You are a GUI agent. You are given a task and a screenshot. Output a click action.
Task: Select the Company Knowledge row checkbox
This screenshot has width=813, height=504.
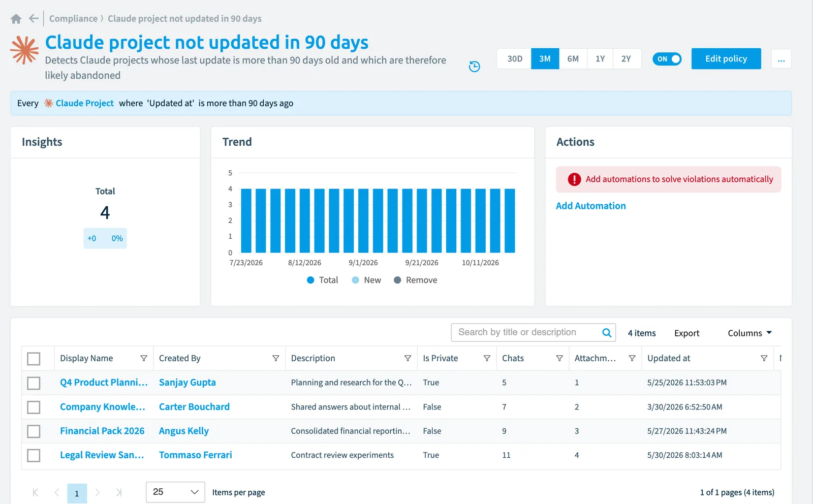pos(34,407)
